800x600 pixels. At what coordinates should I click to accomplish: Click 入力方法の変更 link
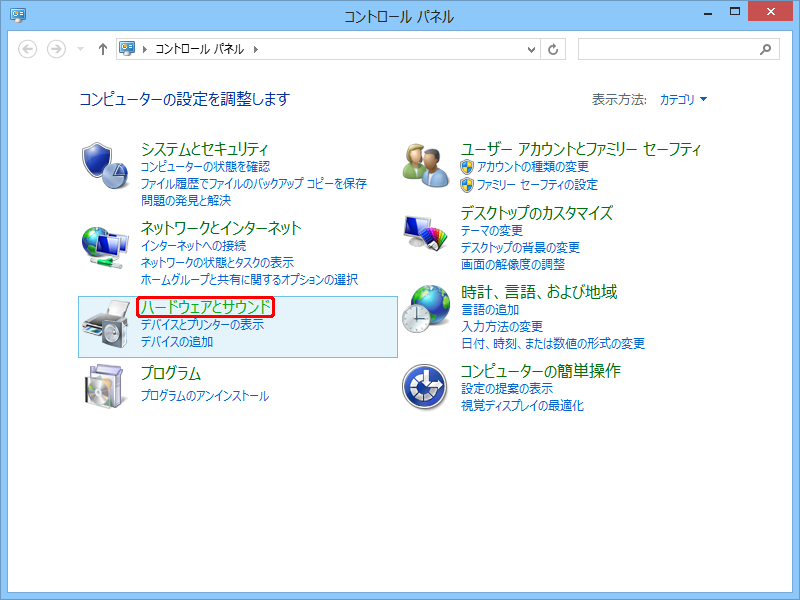502,327
